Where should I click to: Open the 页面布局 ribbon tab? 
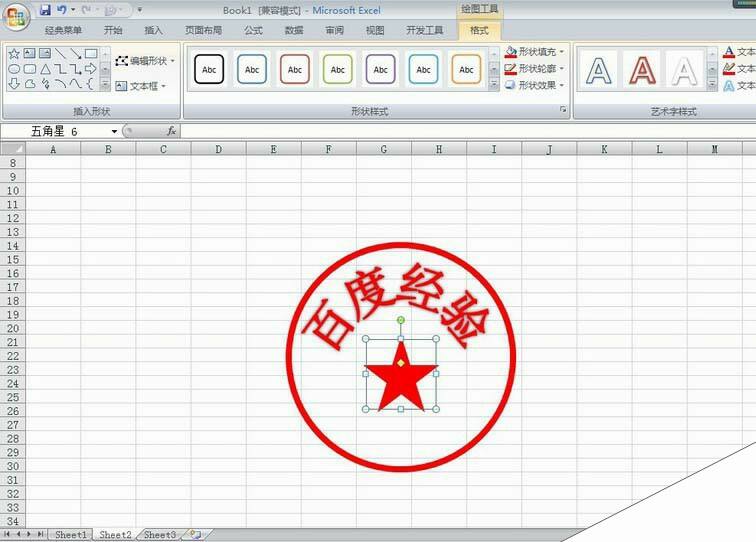(x=203, y=30)
